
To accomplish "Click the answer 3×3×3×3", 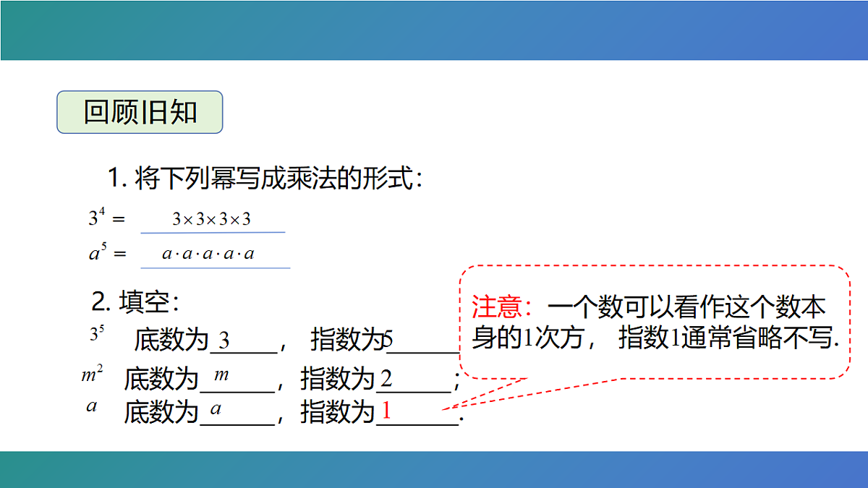I will (x=211, y=219).
